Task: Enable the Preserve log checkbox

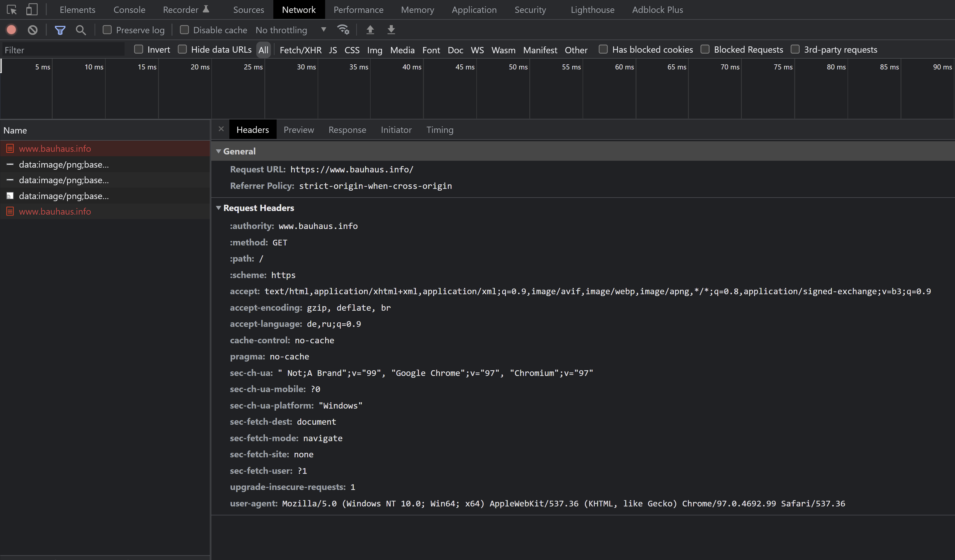Action: pos(107,30)
